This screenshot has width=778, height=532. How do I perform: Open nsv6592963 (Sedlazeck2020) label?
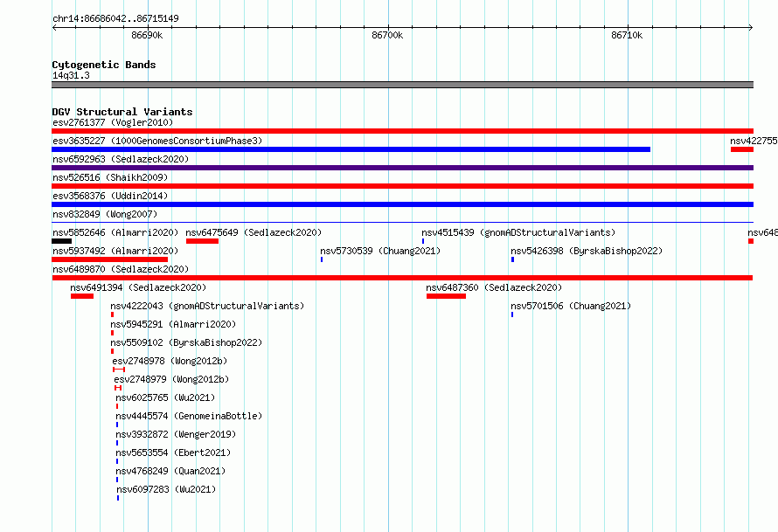click(x=121, y=159)
